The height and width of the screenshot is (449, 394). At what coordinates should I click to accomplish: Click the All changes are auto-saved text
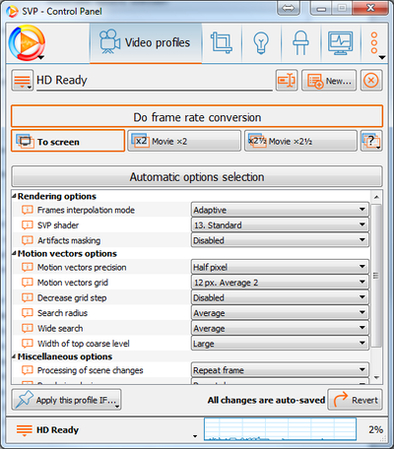266,400
